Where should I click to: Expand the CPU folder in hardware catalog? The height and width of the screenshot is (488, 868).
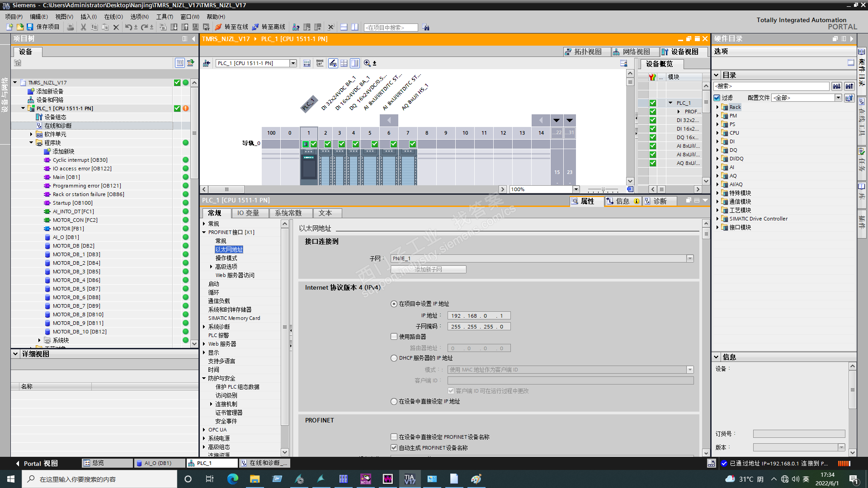click(x=717, y=133)
